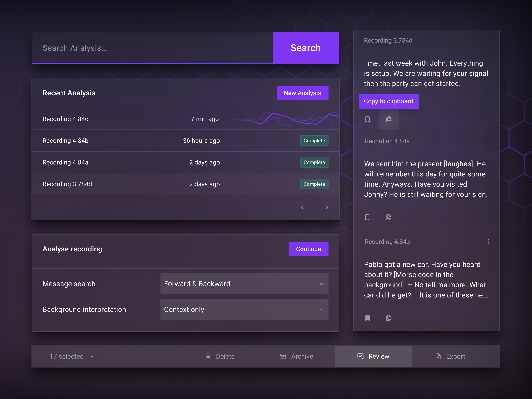The image size is (532, 399).
Task: Focus the Search Analysis input field
Action: (153, 48)
